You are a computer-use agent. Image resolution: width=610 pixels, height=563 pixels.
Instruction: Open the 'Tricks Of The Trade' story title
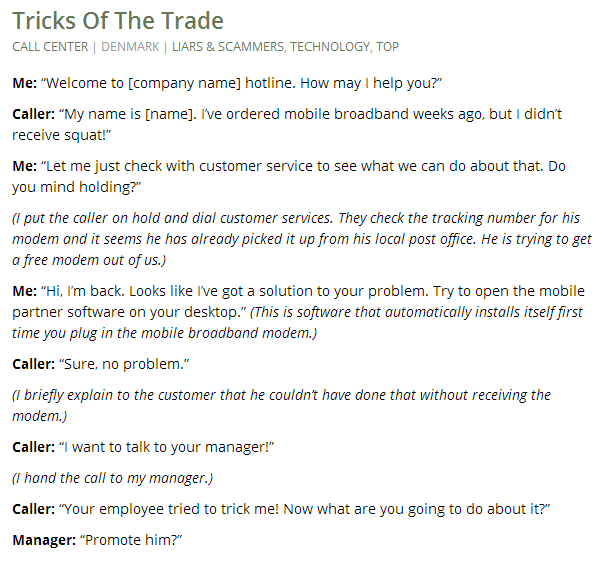[x=118, y=20]
